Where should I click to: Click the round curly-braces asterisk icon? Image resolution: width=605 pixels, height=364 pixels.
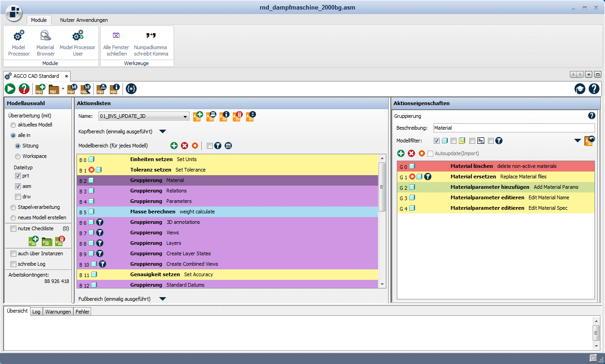[131, 89]
